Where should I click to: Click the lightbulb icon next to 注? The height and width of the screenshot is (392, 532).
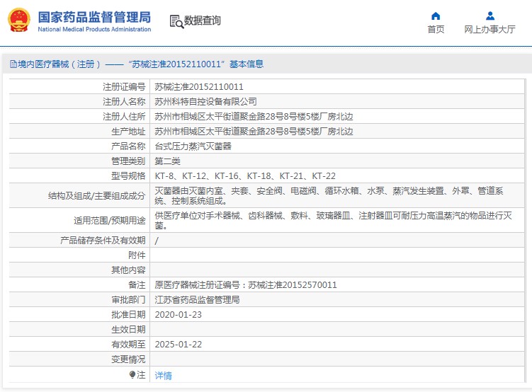[x=132, y=374]
